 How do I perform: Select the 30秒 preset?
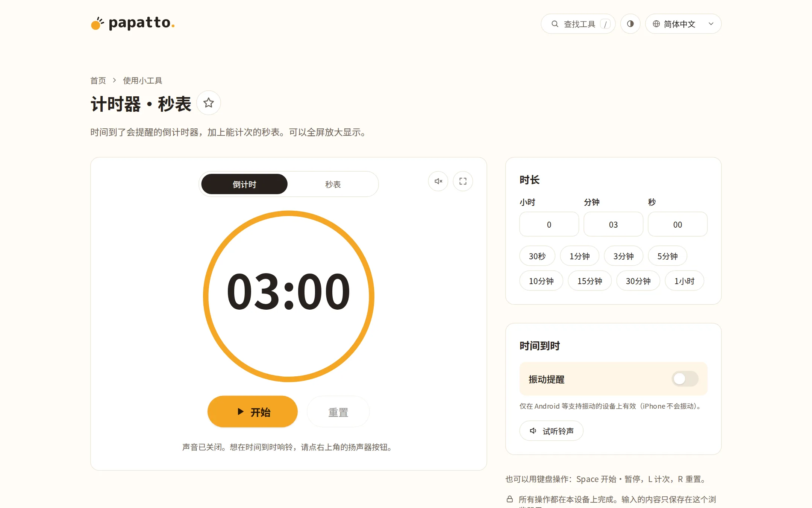pos(537,256)
